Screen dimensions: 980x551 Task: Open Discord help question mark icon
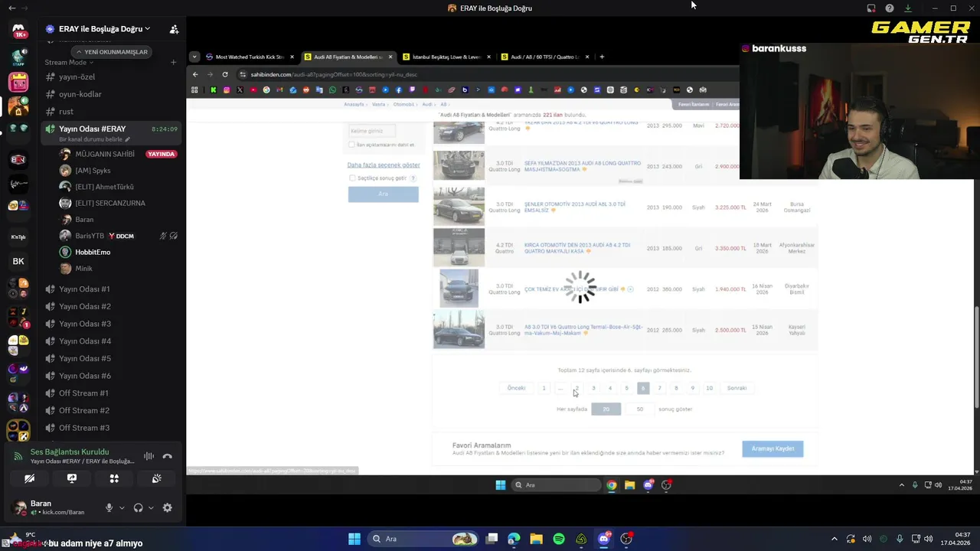pos(889,8)
